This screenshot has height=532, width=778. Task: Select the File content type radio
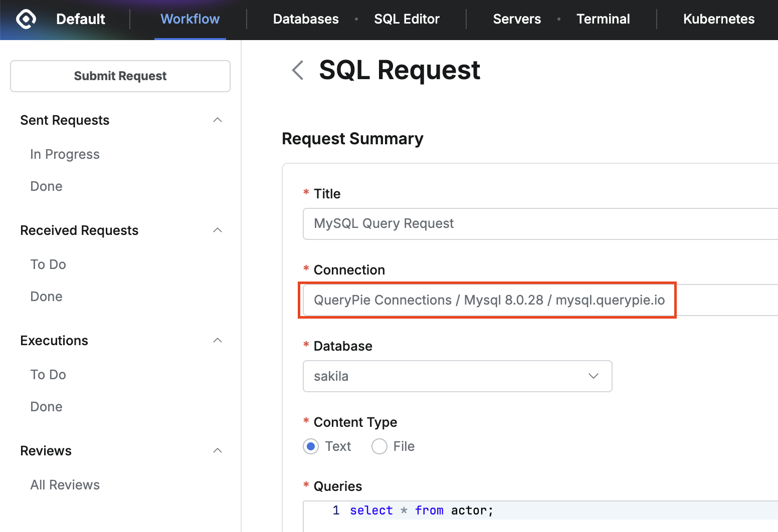[x=379, y=446]
